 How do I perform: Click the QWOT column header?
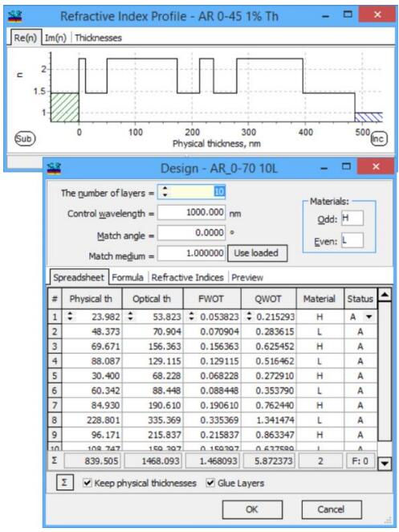(269, 299)
